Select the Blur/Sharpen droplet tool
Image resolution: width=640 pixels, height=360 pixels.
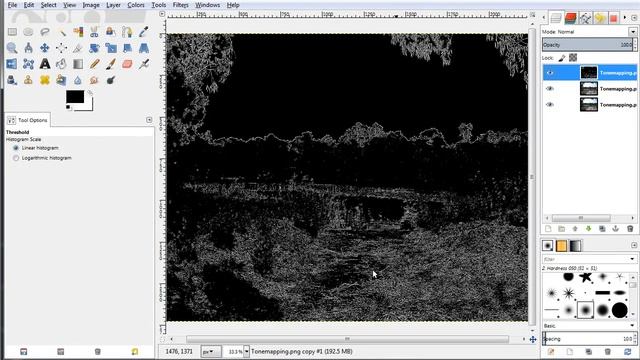(x=78, y=80)
